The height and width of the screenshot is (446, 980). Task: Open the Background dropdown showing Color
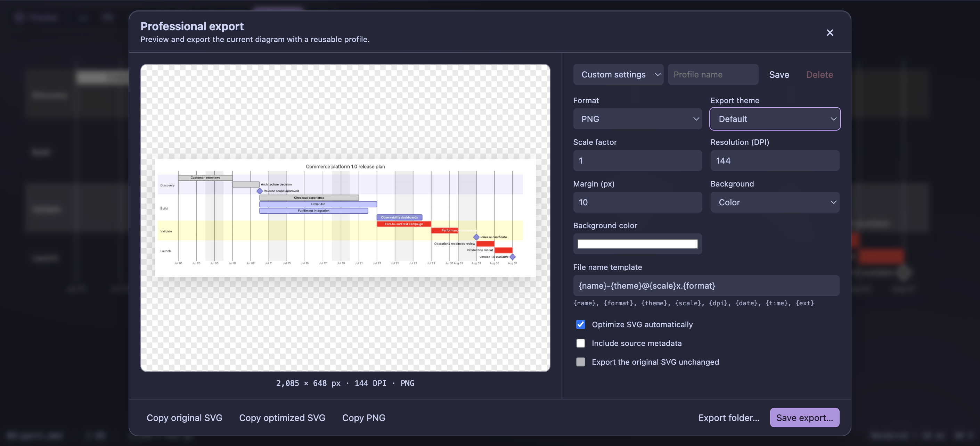775,202
